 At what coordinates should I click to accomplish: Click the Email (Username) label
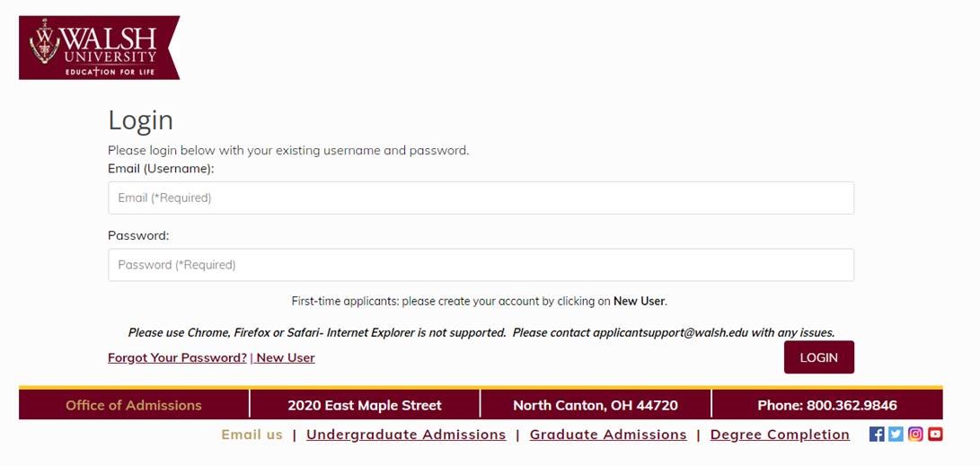click(161, 168)
